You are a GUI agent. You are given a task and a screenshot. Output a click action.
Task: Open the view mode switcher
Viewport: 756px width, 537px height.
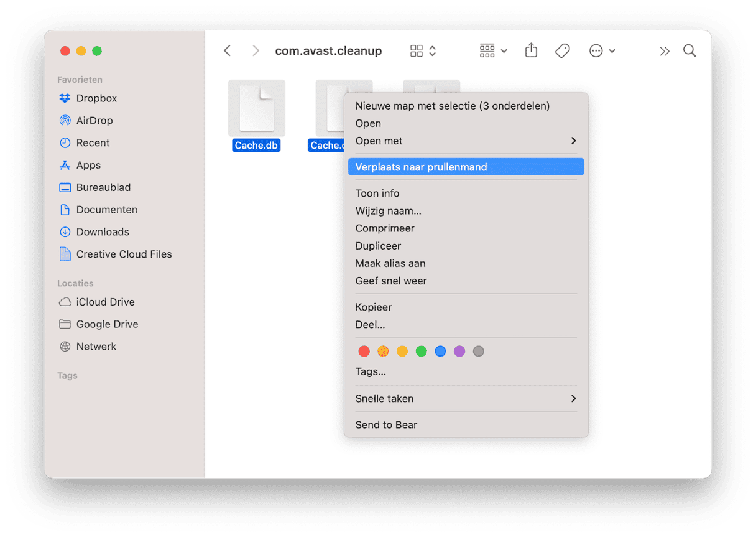[x=423, y=51]
